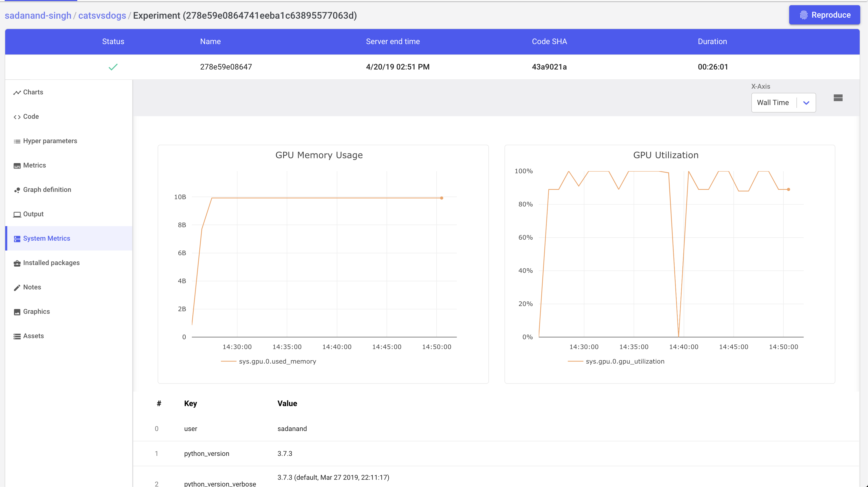Click the Installed packages briefcase icon
Viewport: 868px width, 487px height.
tap(17, 263)
